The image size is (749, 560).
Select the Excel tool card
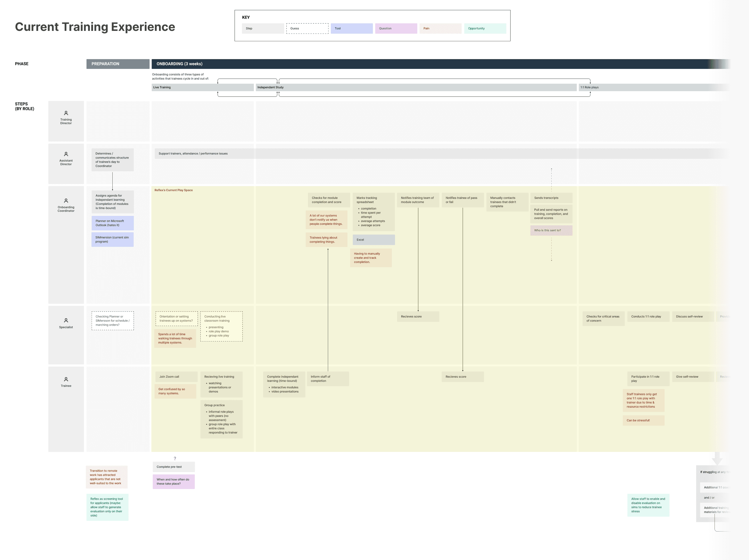coord(374,240)
